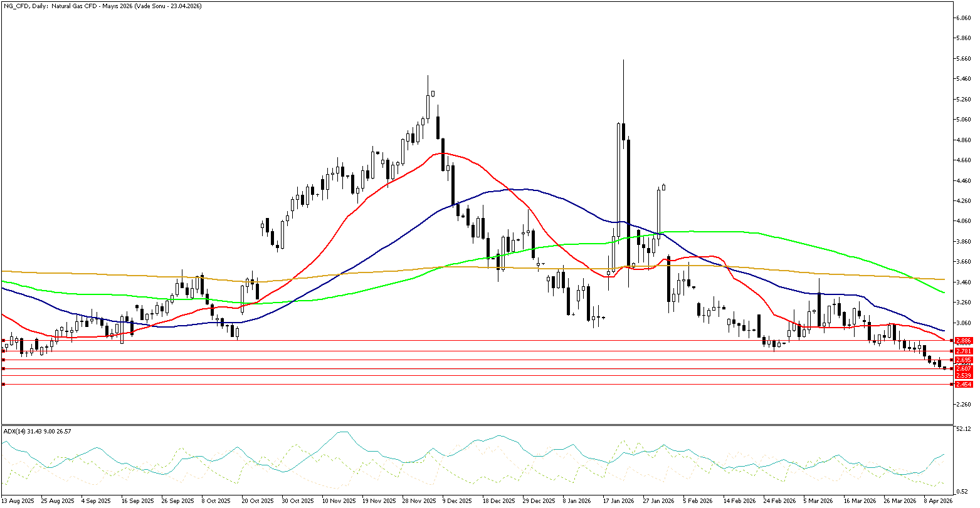Click the 17 Jan 2026 date label
This screenshot has height=508, width=980.
coord(618,501)
